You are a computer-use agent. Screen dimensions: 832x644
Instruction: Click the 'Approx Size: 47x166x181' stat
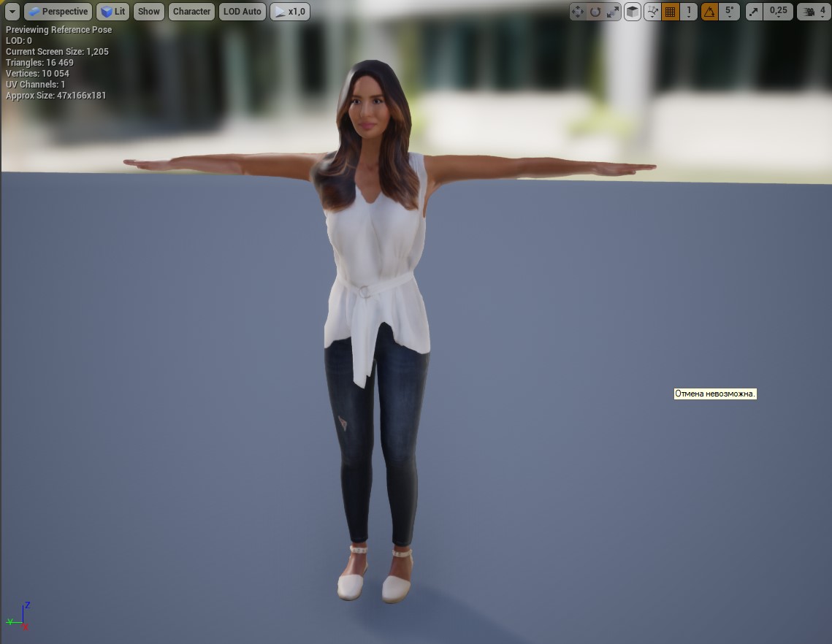56,96
